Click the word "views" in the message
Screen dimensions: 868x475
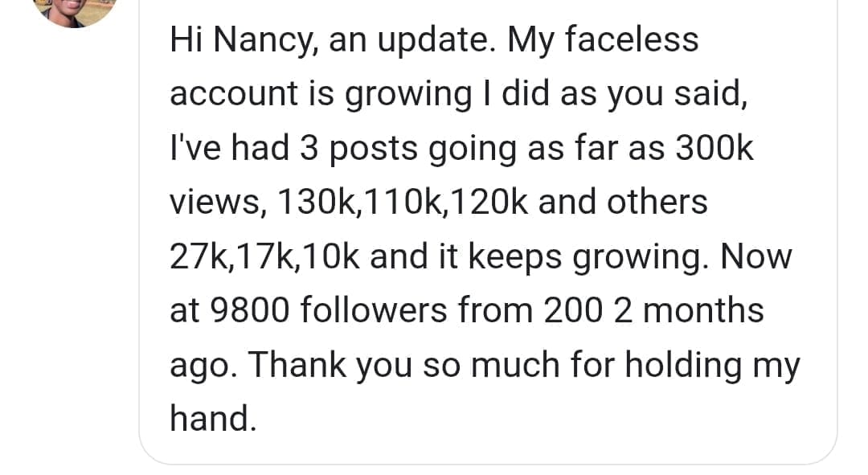coord(212,203)
